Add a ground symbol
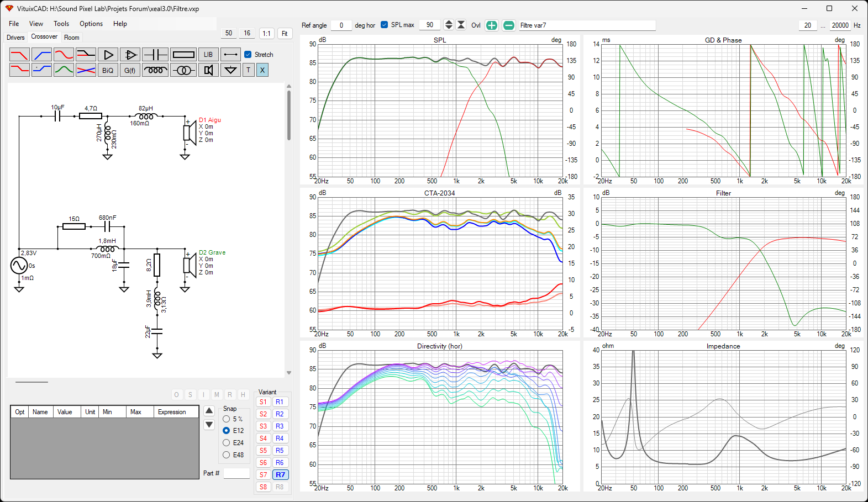Image resolution: width=868 pixels, height=502 pixels. [x=230, y=70]
